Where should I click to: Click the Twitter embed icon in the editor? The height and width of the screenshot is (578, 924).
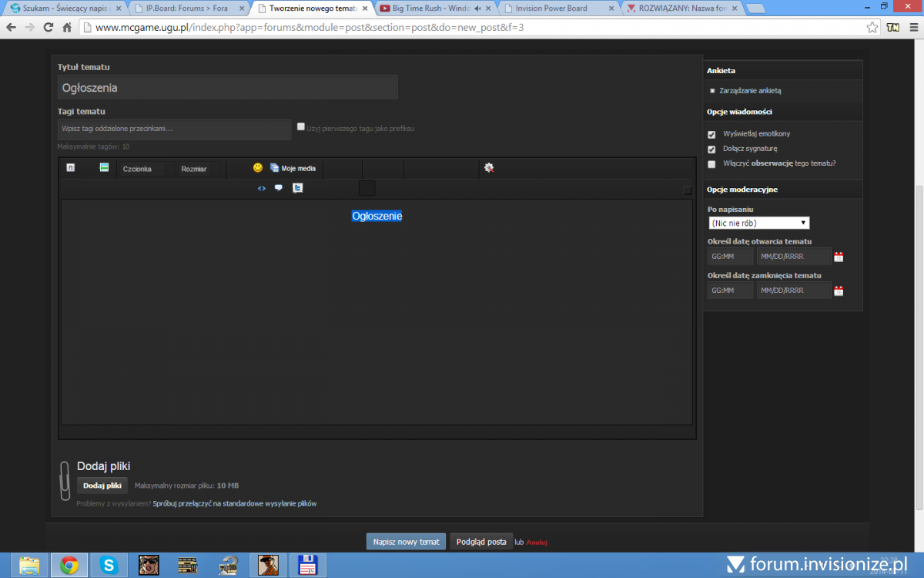pyautogui.click(x=297, y=188)
